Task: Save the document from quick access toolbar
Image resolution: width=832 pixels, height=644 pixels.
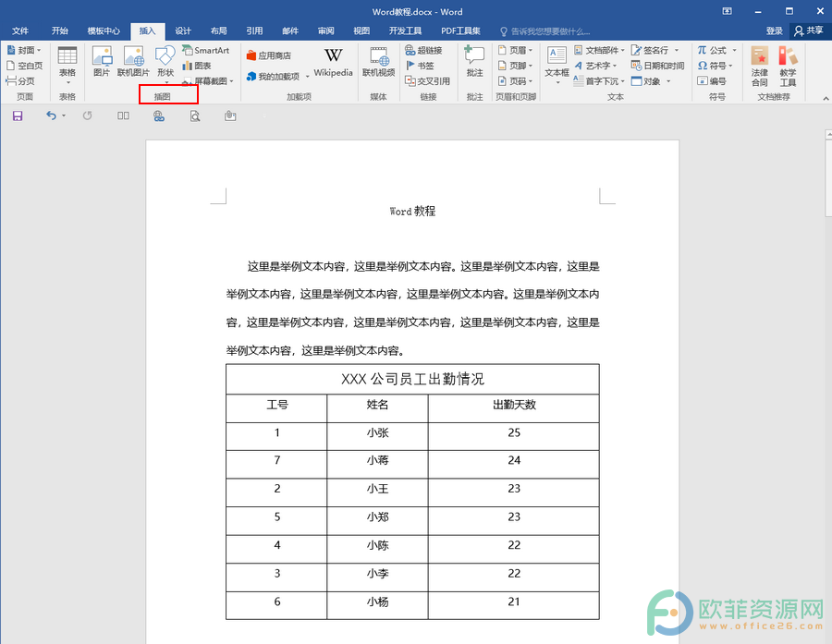Action: click(18, 116)
